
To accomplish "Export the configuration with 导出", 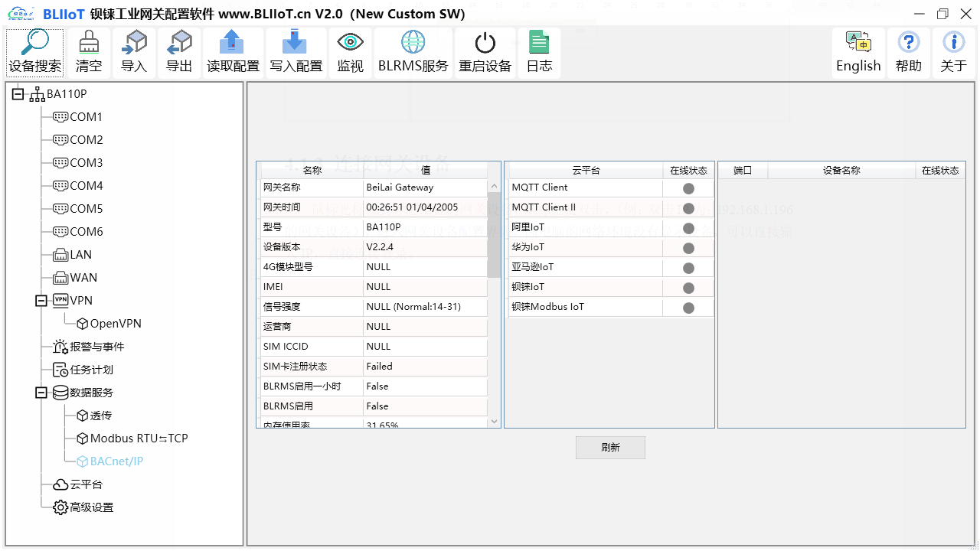I will coord(179,51).
